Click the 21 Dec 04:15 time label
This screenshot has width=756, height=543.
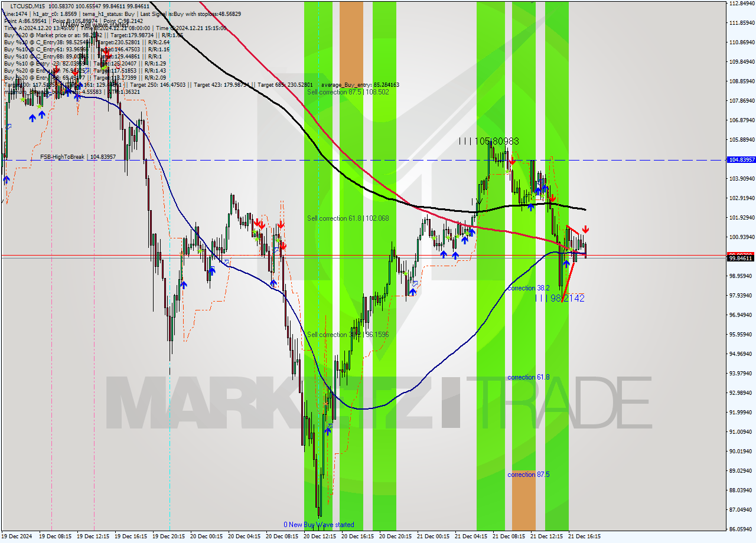pos(471,537)
